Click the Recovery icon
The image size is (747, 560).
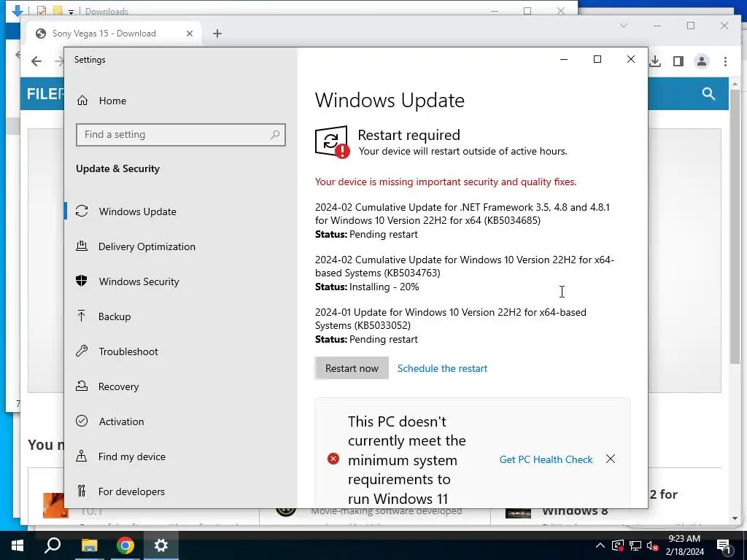coord(82,386)
